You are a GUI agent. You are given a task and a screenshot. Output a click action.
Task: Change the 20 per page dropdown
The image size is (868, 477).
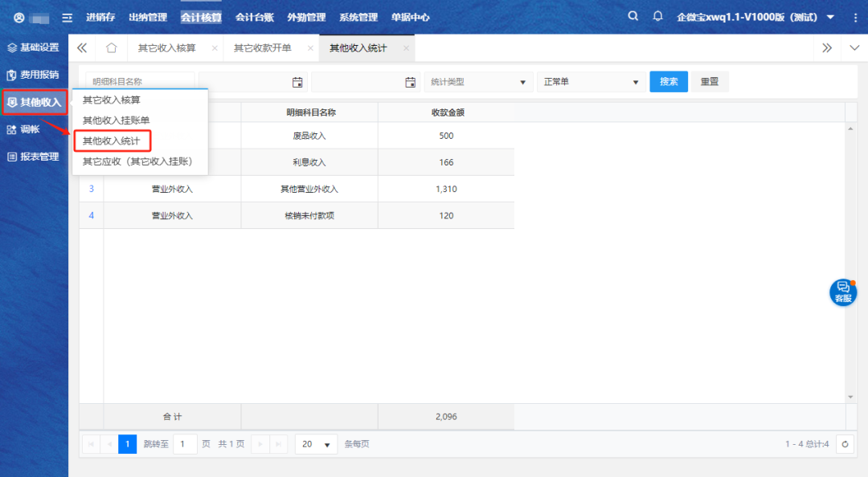coord(316,444)
